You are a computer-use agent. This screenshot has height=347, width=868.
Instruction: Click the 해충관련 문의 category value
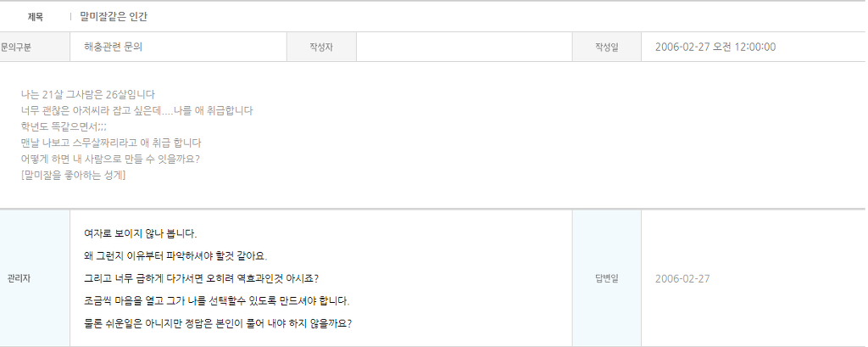(114, 48)
